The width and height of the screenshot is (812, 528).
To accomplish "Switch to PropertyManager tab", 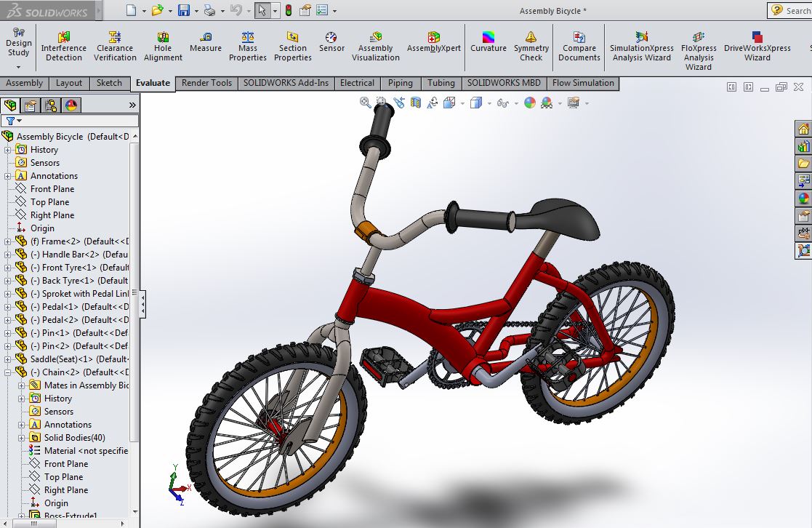I will tap(31, 105).
